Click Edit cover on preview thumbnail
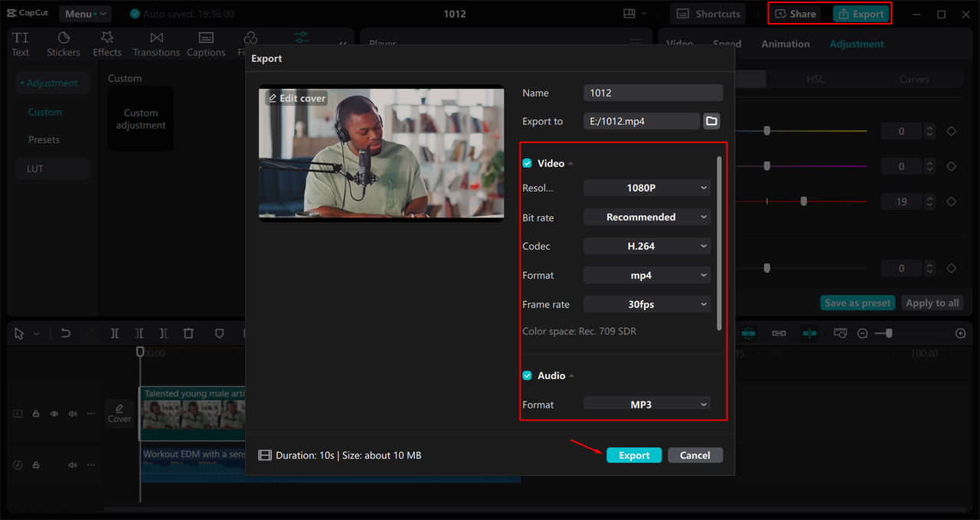 296,98
